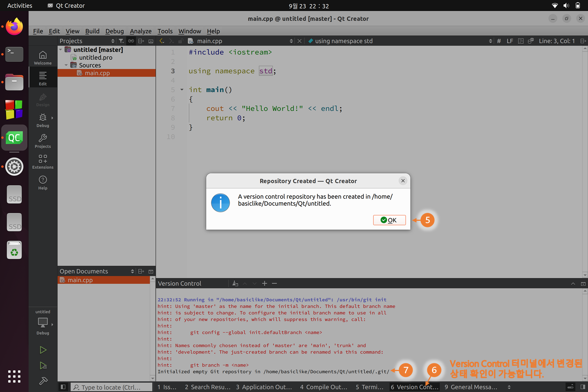The width and height of the screenshot is (588, 392).
Task: Open the Edit menu
Action: 54,31
